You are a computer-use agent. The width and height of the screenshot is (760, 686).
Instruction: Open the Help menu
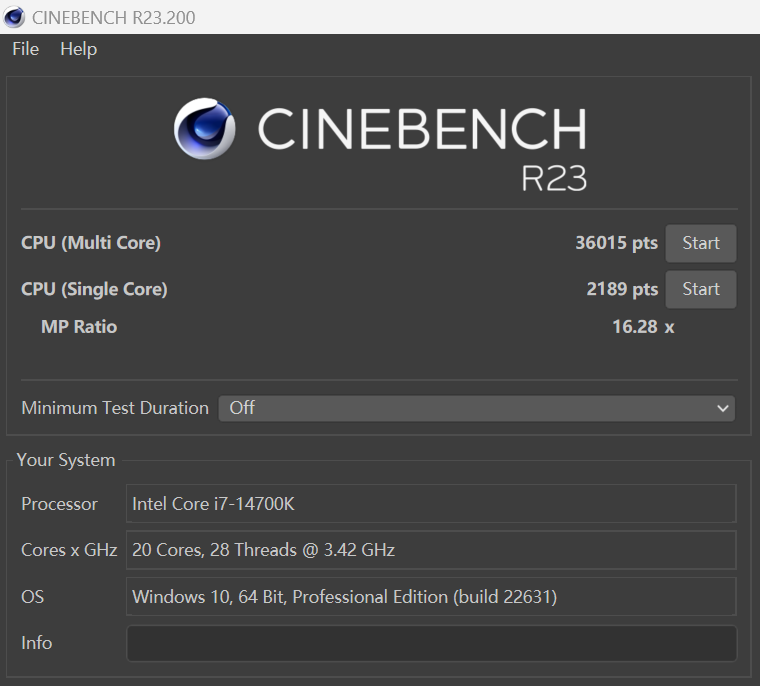pos(78,49)
